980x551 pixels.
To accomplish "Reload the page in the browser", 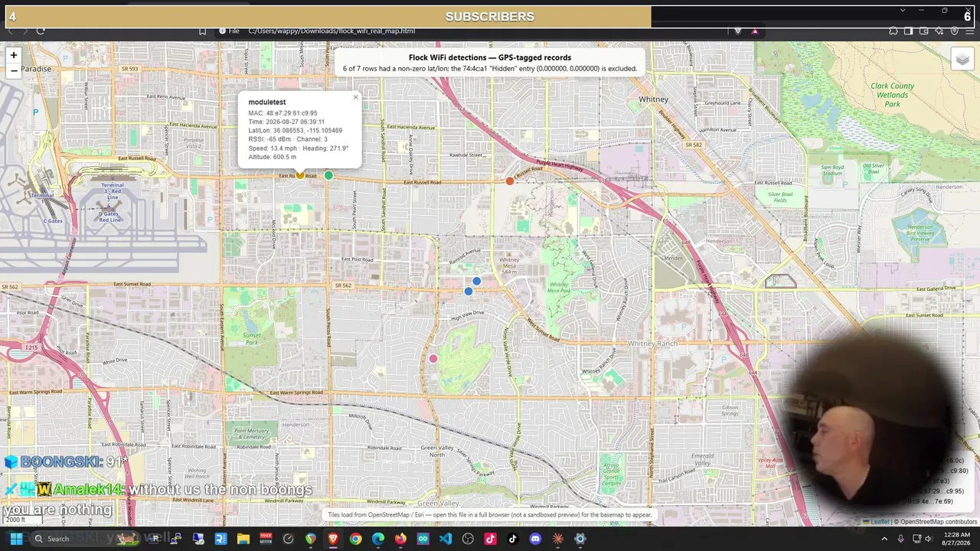I will [x=41, y=31].
